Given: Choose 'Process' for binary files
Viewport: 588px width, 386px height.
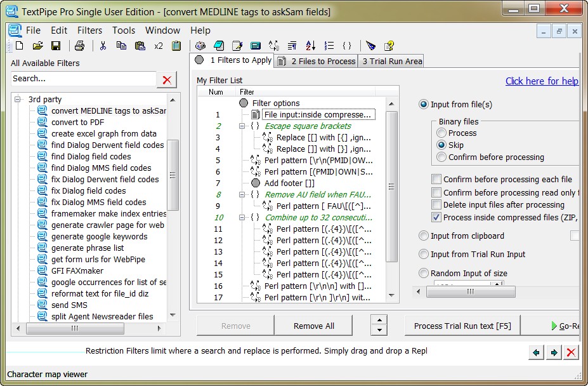Looking at the screenshot, I should coord(441,133).
